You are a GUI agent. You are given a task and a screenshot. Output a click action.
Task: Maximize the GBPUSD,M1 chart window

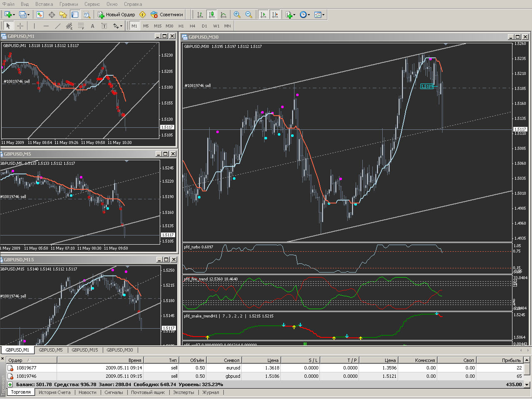pos(165,36)
